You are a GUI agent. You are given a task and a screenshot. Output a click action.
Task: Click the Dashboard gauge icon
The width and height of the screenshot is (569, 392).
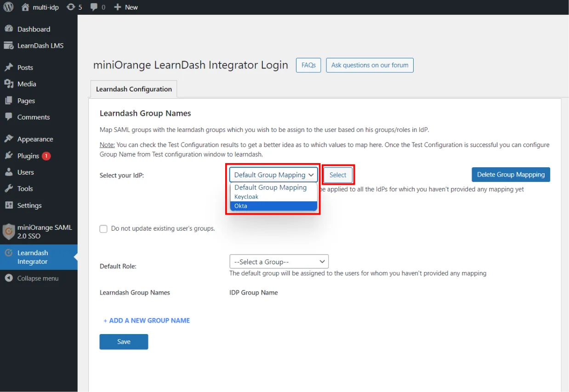click(9, 29)
